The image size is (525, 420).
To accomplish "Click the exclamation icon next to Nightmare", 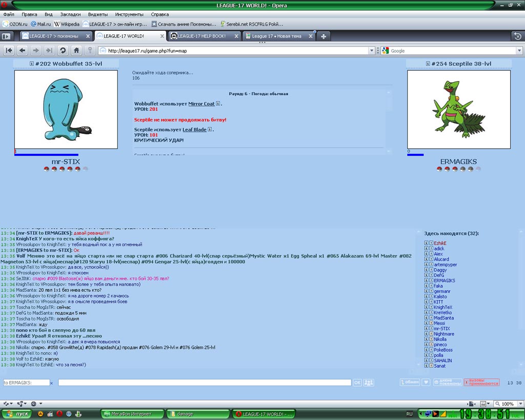I will point(431,334).
